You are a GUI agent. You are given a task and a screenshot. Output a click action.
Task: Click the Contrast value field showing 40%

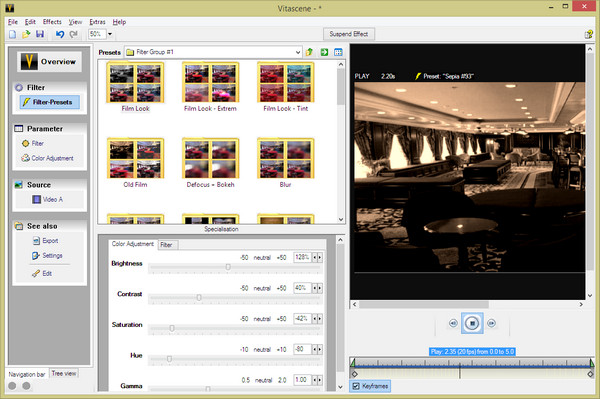(x=302, y=288)
